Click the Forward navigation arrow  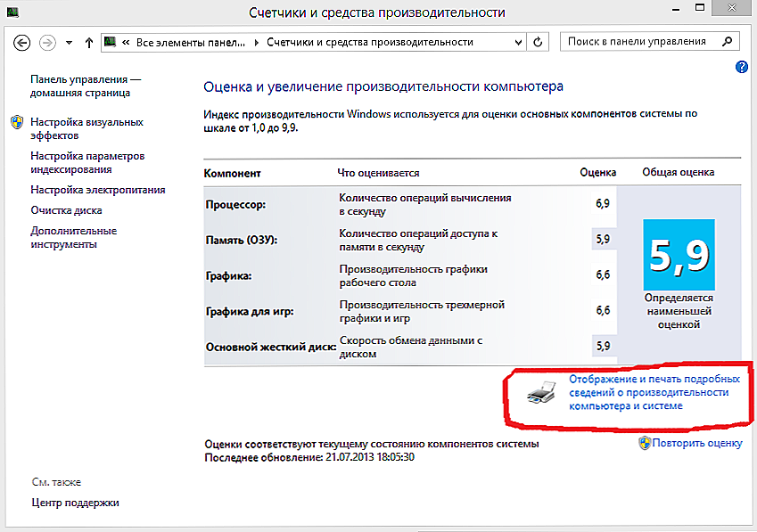point(47,43)
